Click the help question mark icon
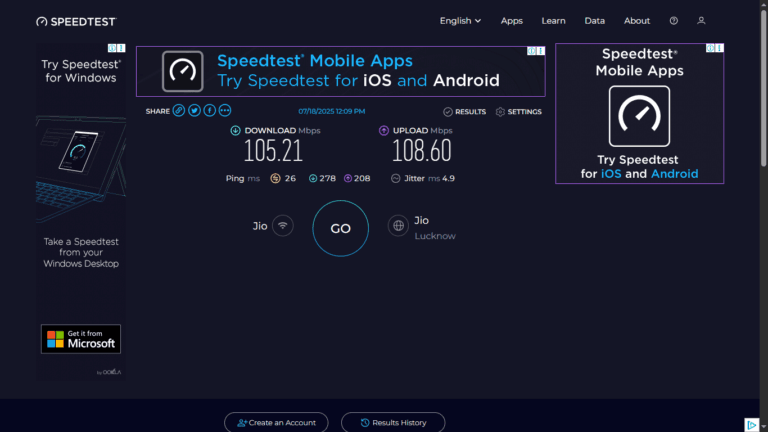This screenshot has width=768, height=432. coord(673,21)
